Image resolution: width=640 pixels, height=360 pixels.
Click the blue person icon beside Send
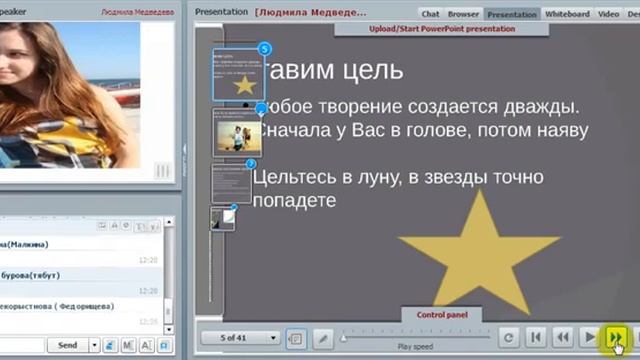(109, 345)
